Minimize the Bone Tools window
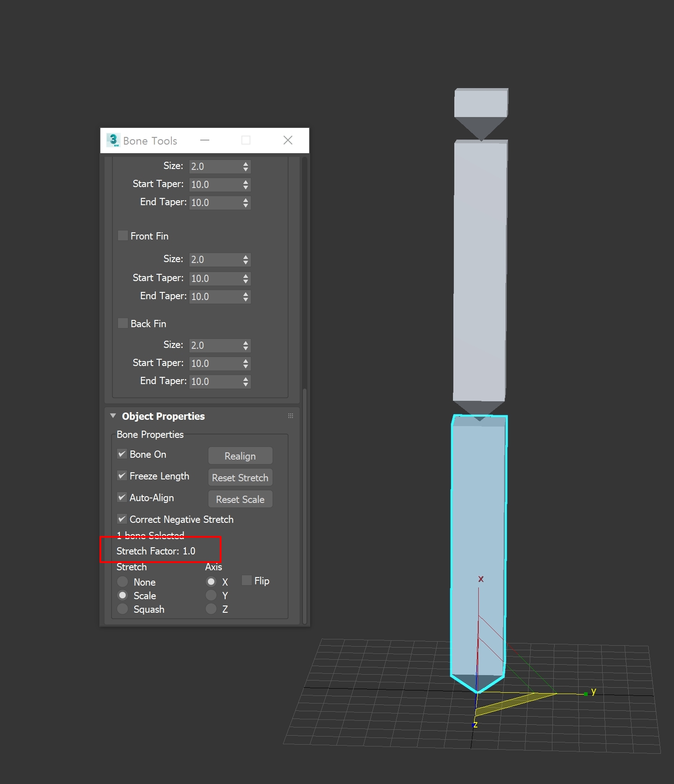The image size is (674, 784). click(205, 140)
